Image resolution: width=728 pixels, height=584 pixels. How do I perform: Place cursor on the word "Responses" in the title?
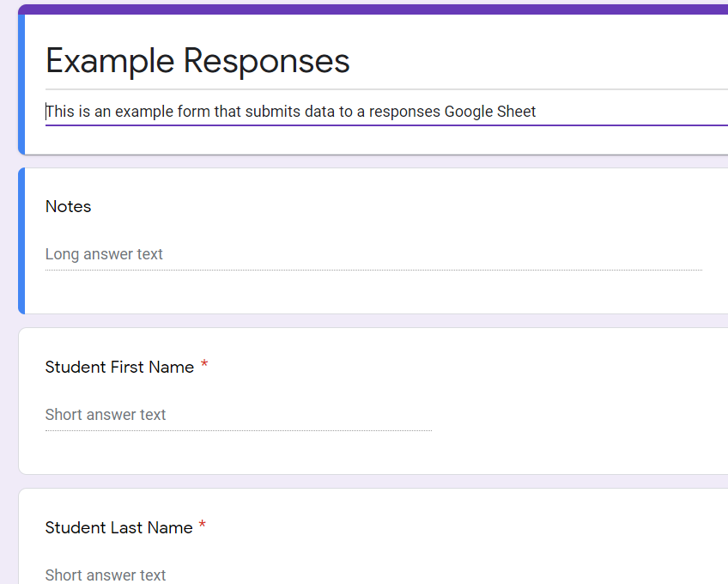point(266,61)
